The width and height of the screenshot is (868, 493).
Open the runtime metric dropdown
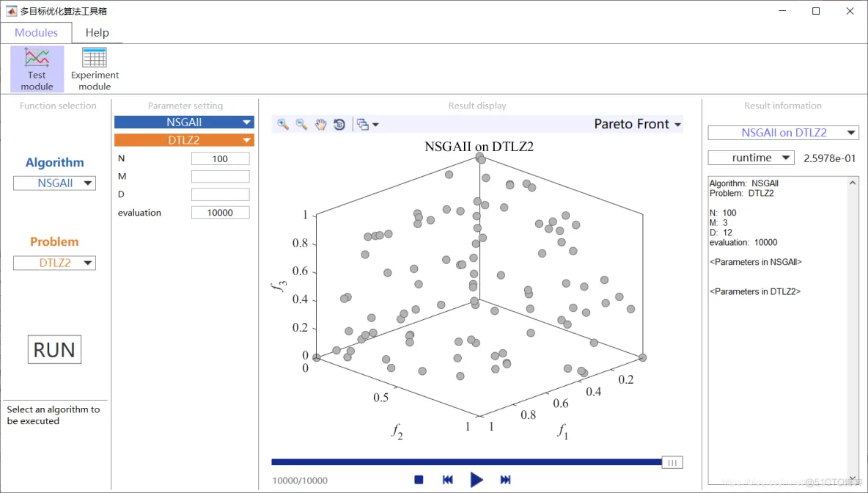tap(751, 157)
